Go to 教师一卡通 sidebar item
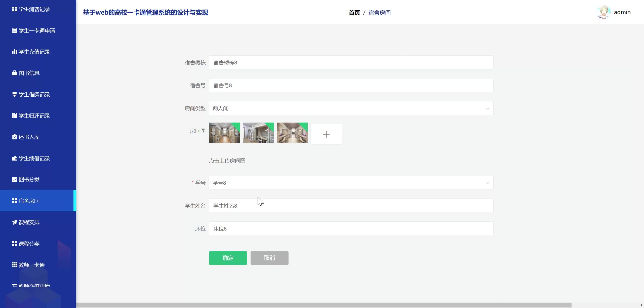Viewport: 644px width, 308px height. pos(31,265)
